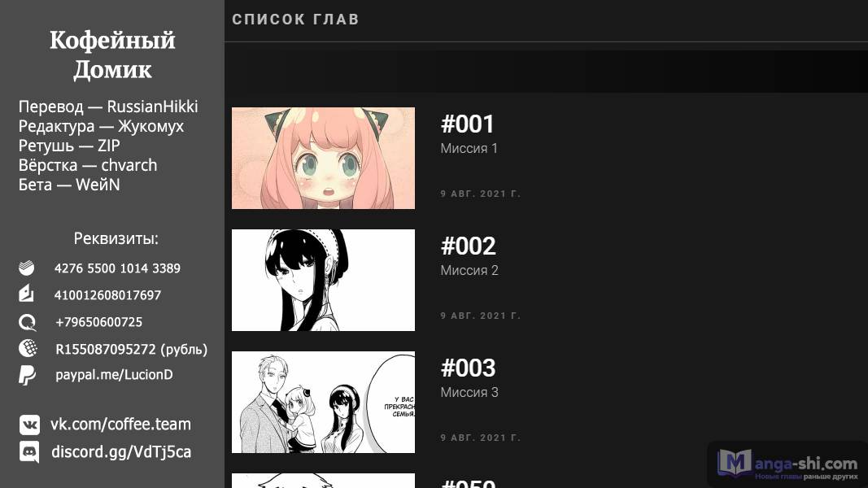
Task: Click the VK logo icon
Action: click(x=29, y=425)
